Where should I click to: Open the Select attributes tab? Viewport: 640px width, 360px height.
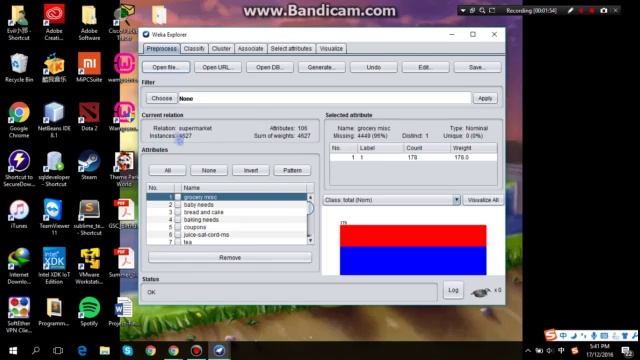click(x=291, y=49)
